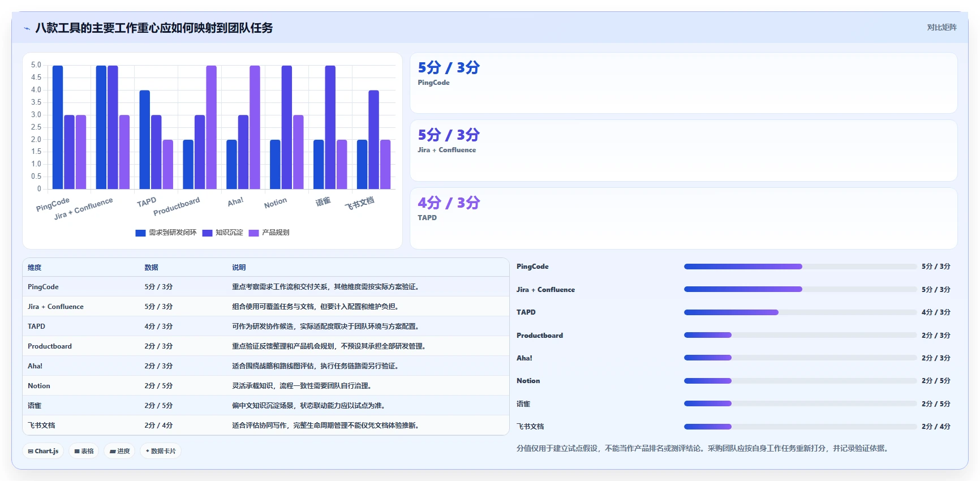Select the 表格 chip
Screen dimensions: 980x481
point(84,451)
